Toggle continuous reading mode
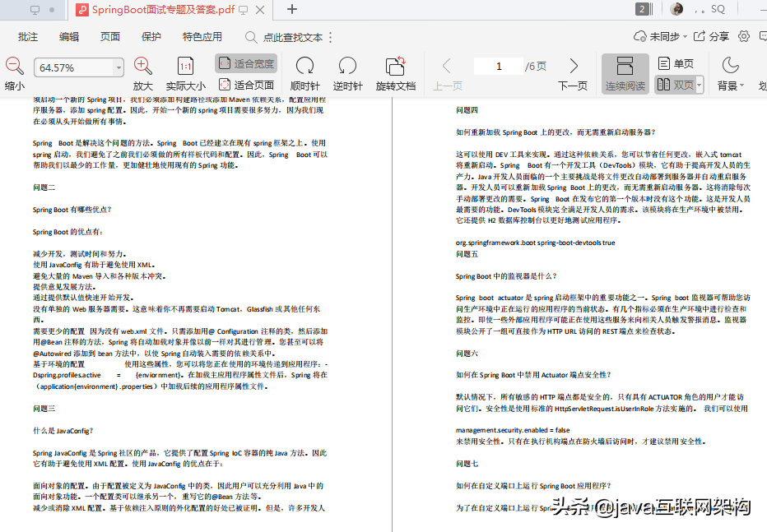 pyautogui.click(x=625, y=73)
